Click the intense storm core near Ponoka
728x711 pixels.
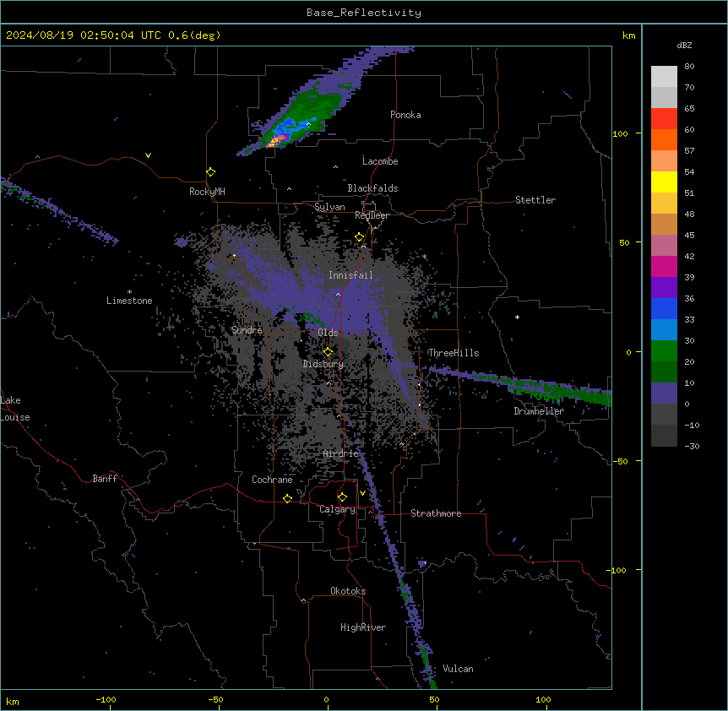tap(277, 139)
